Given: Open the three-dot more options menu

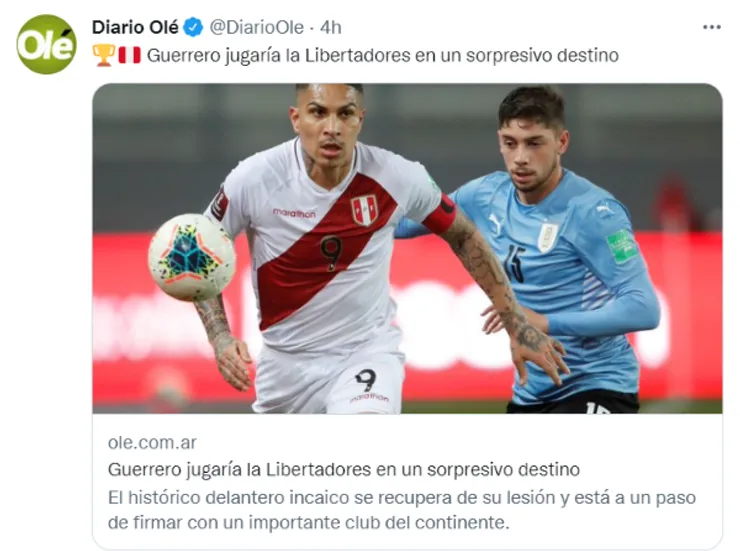Looking at the screenshot, I should click(x=712, y=27).
